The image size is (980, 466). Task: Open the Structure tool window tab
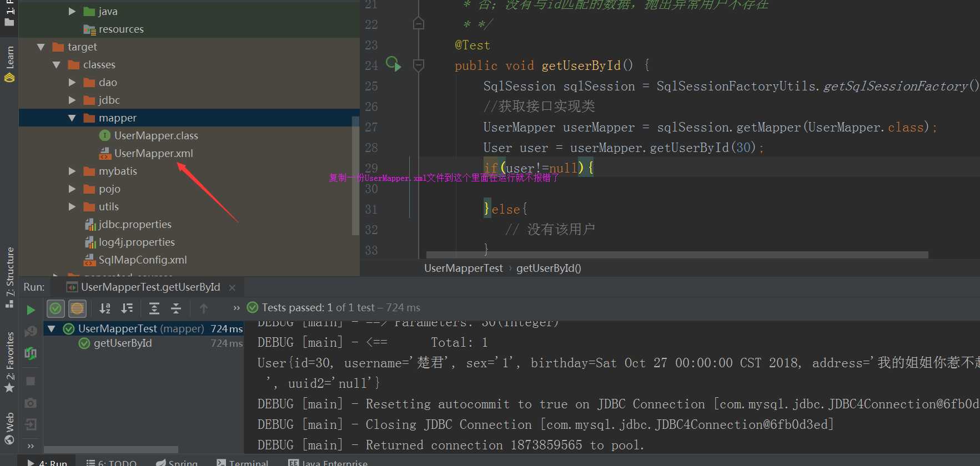point(9,277)
